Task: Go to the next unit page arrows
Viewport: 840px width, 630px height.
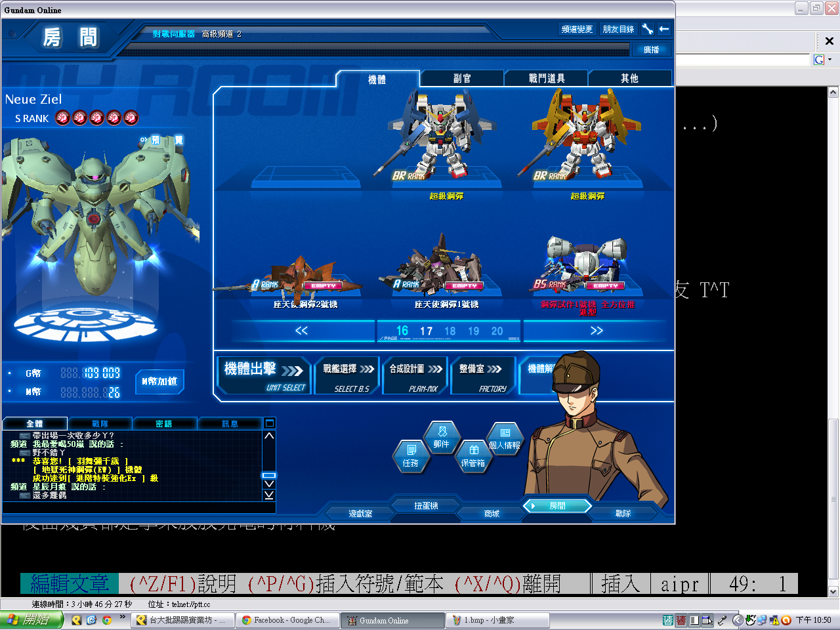Action: pos(596,331)
